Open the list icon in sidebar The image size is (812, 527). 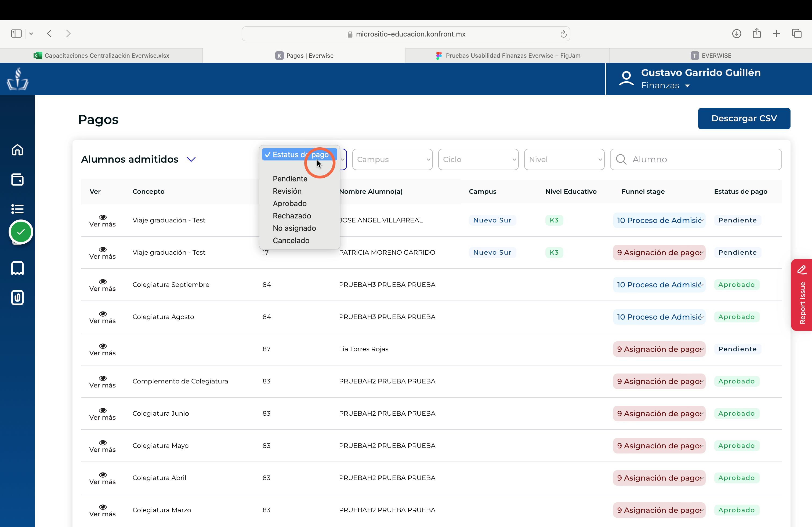(x=17, y=208)
